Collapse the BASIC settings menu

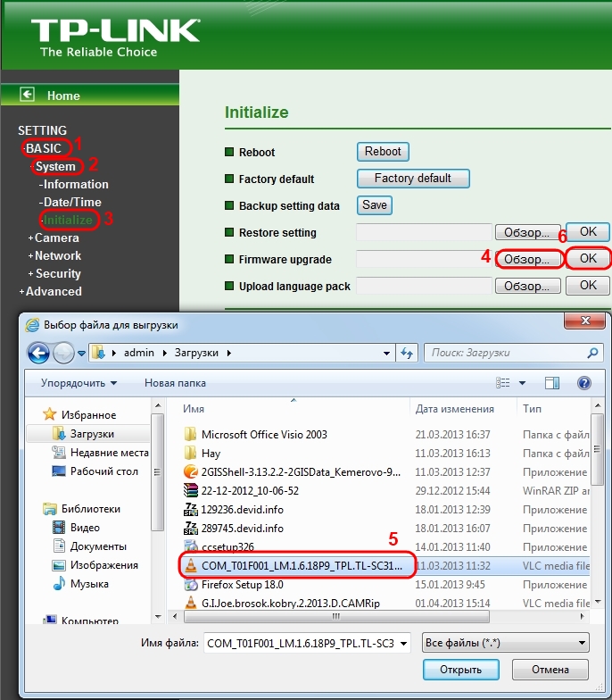pos(43,148)
